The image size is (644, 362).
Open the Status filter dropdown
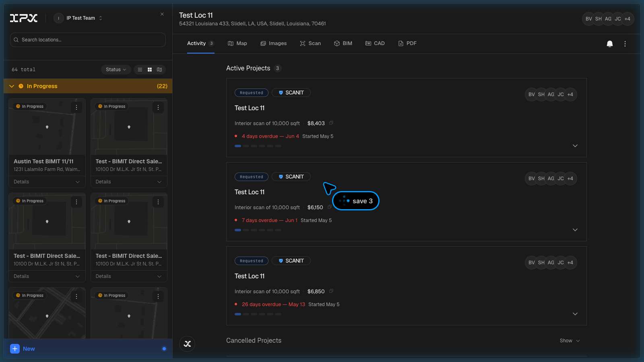tap(116, 70)
